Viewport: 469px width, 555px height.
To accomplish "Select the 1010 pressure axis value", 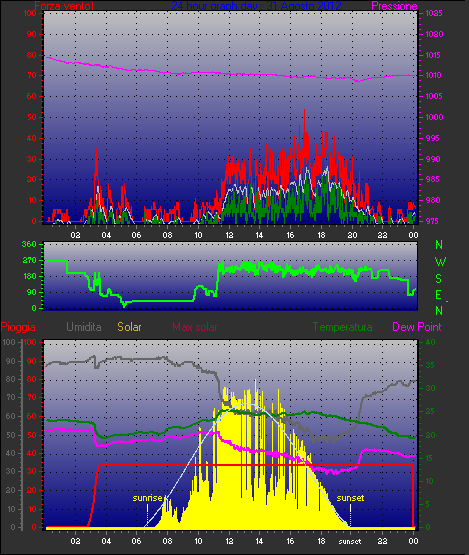I will 433,75.
